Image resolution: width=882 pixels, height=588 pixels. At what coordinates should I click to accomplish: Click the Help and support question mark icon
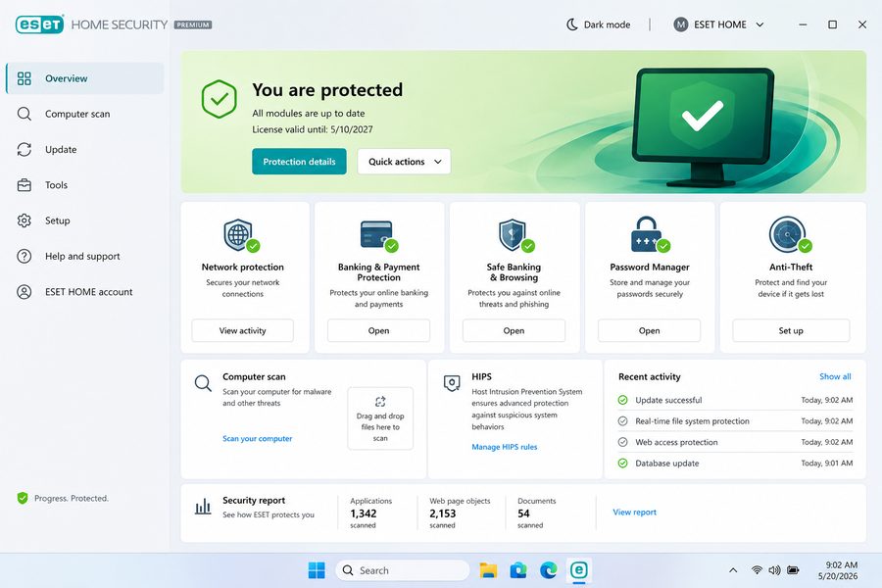coord(24,256)
